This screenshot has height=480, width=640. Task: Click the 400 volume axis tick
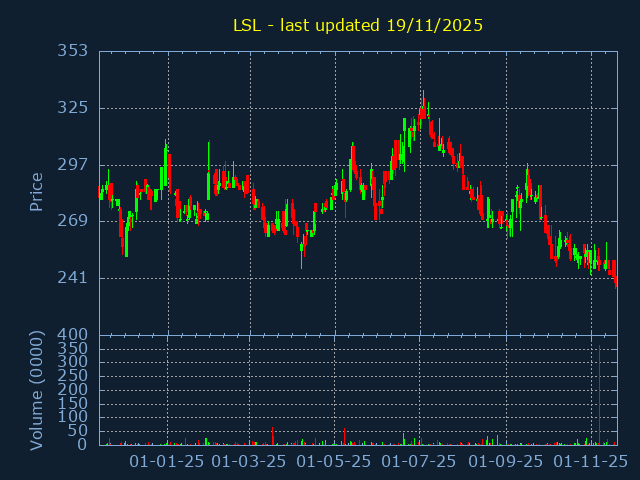(73, 334)
